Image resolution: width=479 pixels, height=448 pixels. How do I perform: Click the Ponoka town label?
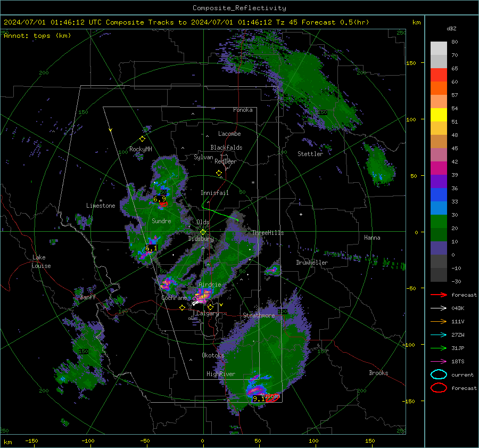click(243, 110)
